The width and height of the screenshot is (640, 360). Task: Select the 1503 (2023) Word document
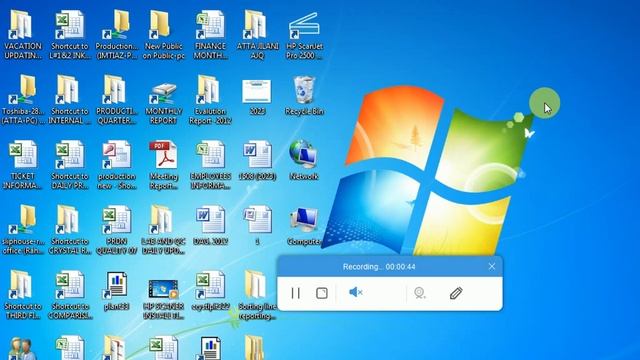coord(258,160)
